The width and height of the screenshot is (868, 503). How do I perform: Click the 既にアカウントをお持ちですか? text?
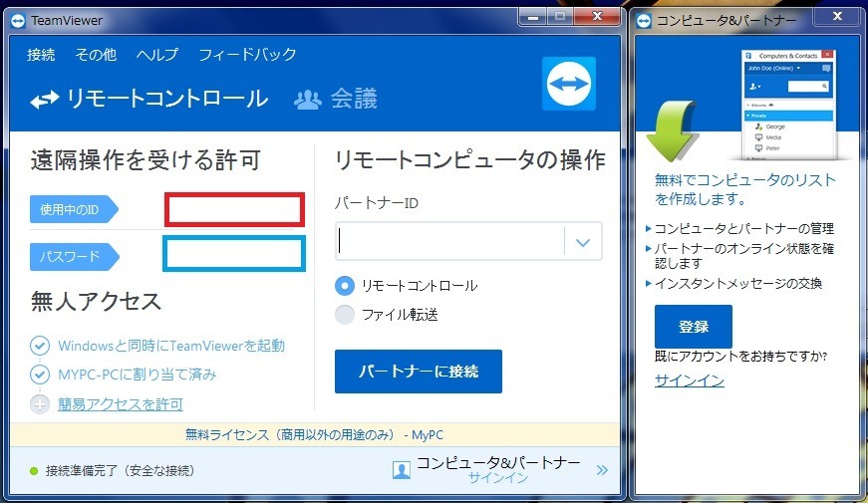pos(740,357)
